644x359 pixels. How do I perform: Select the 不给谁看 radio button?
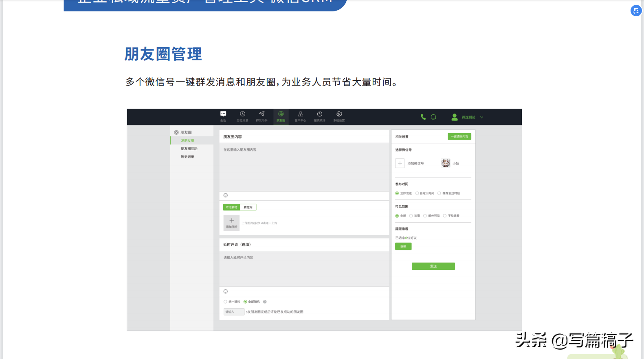(445, 216)
